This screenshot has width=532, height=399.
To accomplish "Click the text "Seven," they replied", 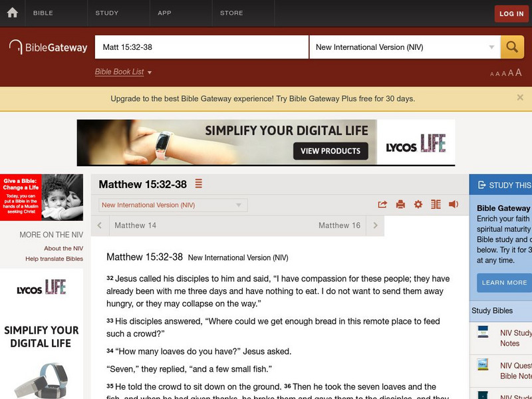I will pyautogui.click(x=146, y=369).
